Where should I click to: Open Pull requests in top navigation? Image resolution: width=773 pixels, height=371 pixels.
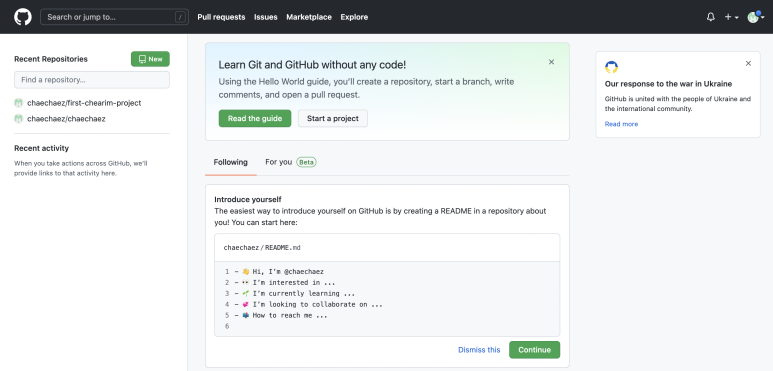tap(221, 17)
